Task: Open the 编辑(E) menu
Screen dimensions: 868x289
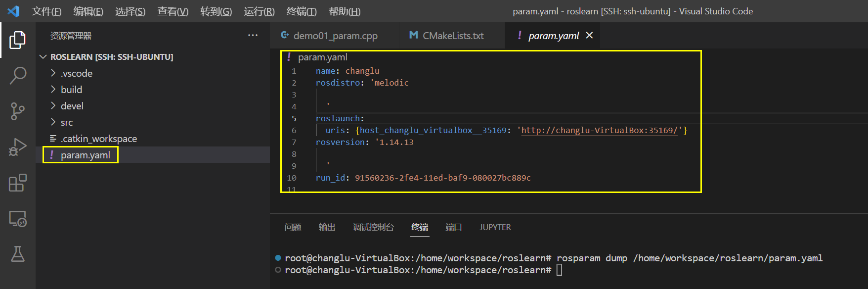Action: 88,11
